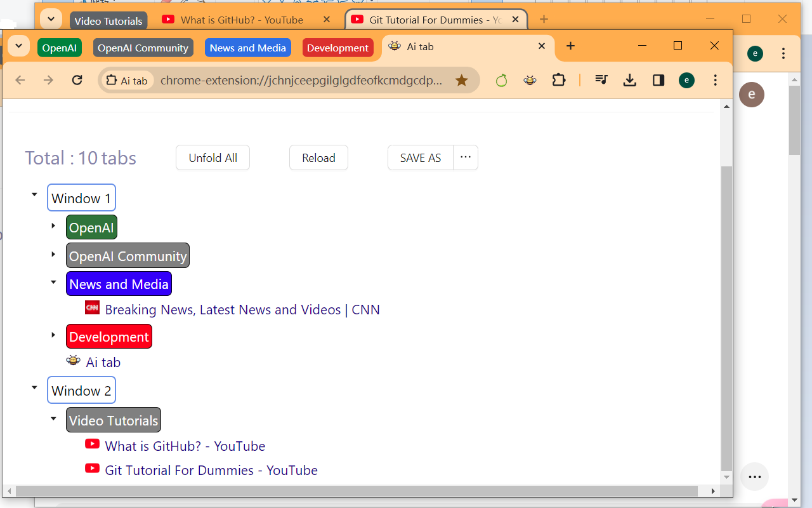Click the green circle extension icon
The width and height of the screenshot is (812, 508).
pyautogui.click(x=502, y=81)
